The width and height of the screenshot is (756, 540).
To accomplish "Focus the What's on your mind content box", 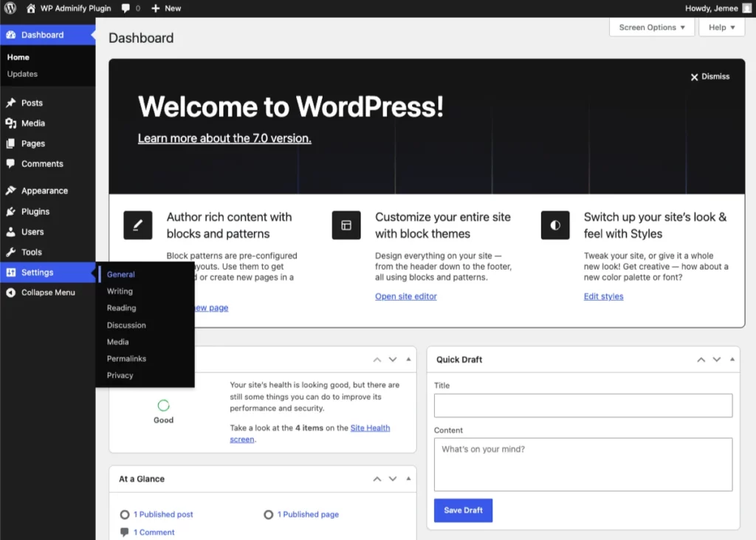I will (583, 464).
